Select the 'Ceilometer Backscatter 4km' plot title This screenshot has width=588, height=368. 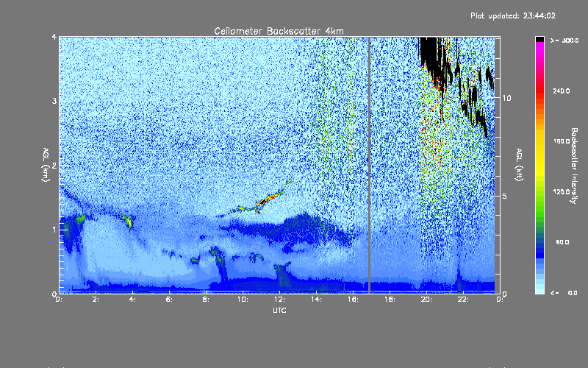click(x=279, y=31)
